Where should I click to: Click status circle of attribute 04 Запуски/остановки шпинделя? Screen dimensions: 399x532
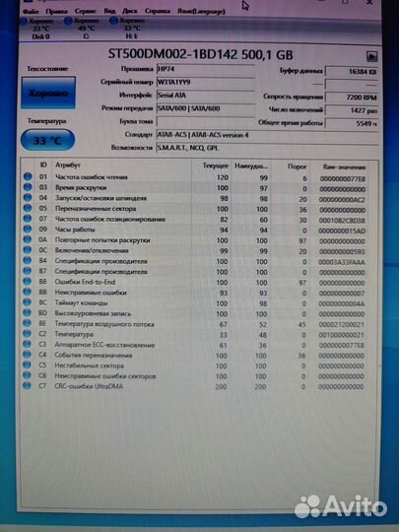point(28,197)
